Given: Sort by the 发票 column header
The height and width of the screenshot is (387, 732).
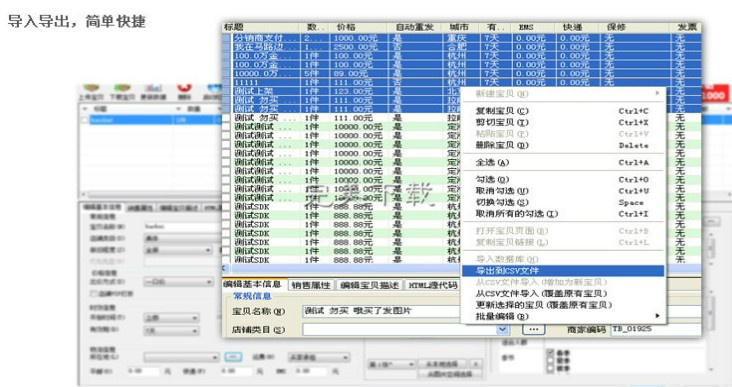Looking at the screenshot, I should (x=685, y=27).
